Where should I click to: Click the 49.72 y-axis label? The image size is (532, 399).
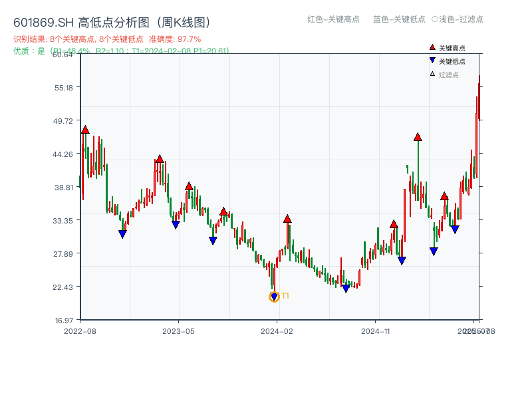tap(63, 121)
